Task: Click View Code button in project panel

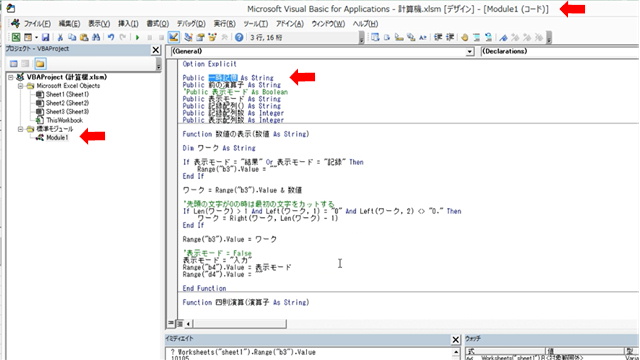Action: tap(13, 64)
